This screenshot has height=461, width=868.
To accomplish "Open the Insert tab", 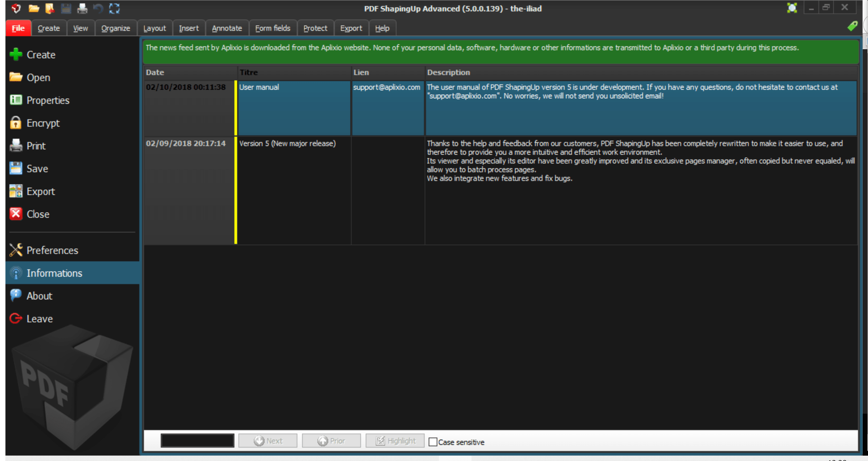I will (x=189, y=28).
